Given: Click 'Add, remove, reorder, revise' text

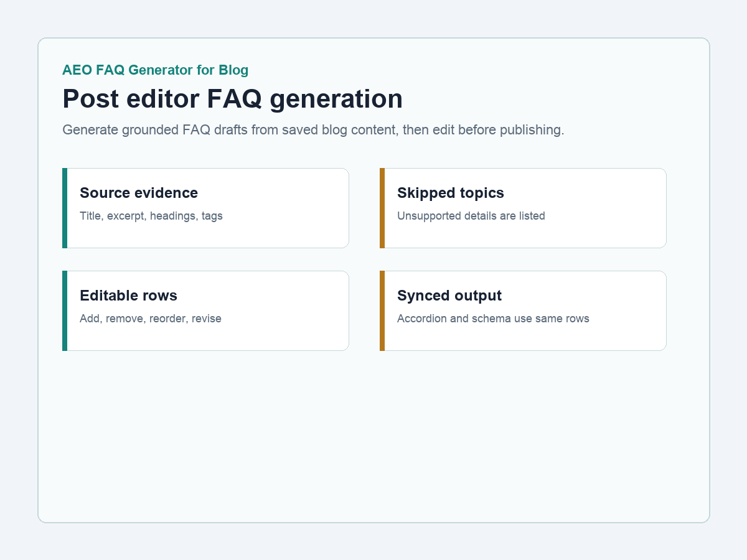Looking at the screenshot, I should (151, 319).
